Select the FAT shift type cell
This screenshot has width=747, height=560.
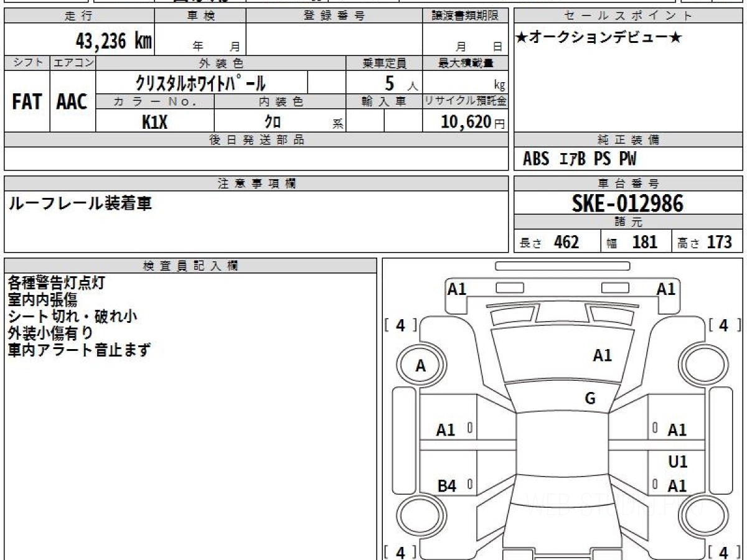27,102
